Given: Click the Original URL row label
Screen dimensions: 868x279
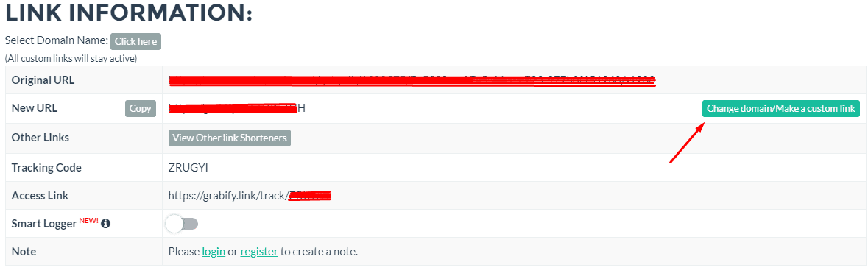Looking at the screenshot, I should pos(43,80).
